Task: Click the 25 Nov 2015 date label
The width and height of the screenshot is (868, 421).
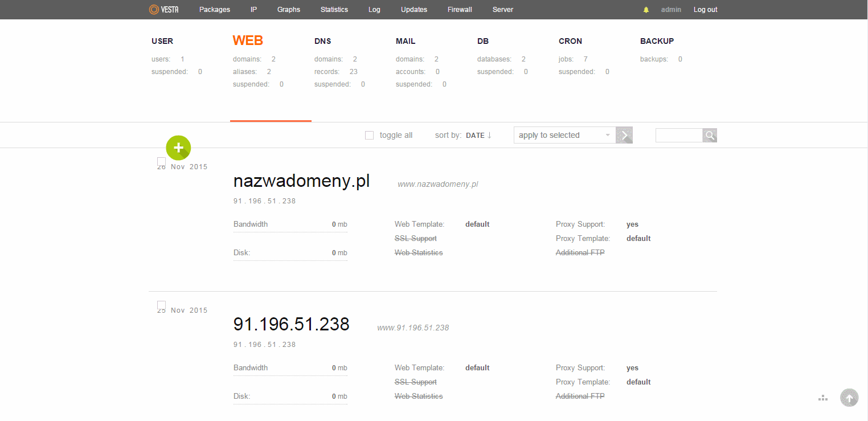Action: point(182,310)
